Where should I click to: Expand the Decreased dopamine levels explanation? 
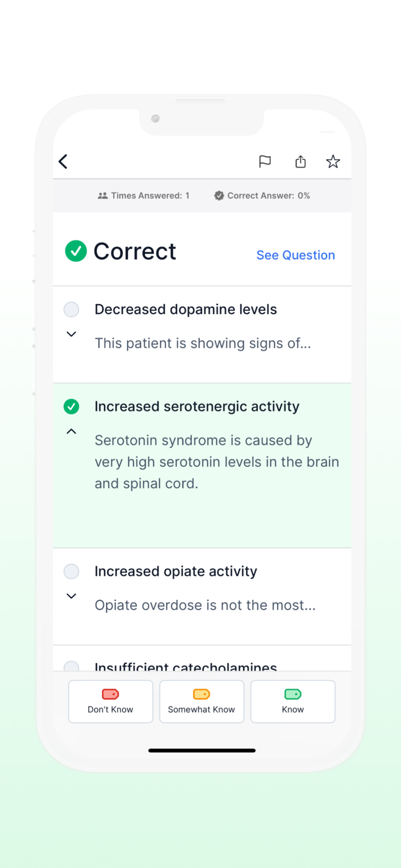pos(71,334)
